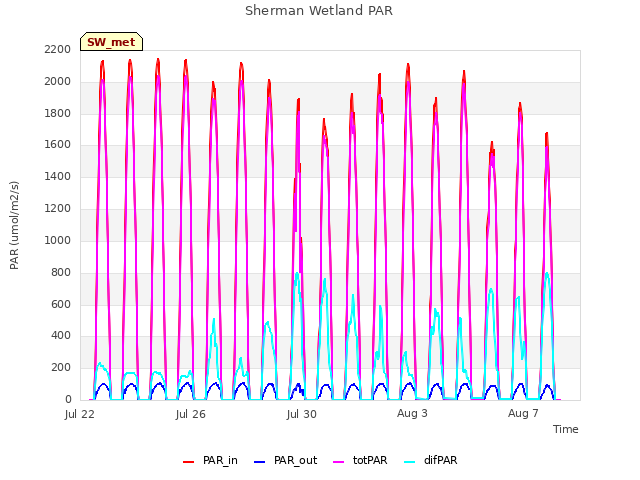This screenshot has width=640, height=480.
Task: Click the 2200 y-axis tick label
Action: 58,49
